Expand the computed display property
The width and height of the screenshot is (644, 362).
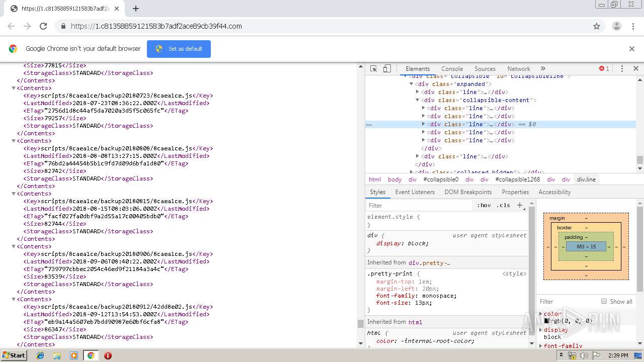click(541, 330)
